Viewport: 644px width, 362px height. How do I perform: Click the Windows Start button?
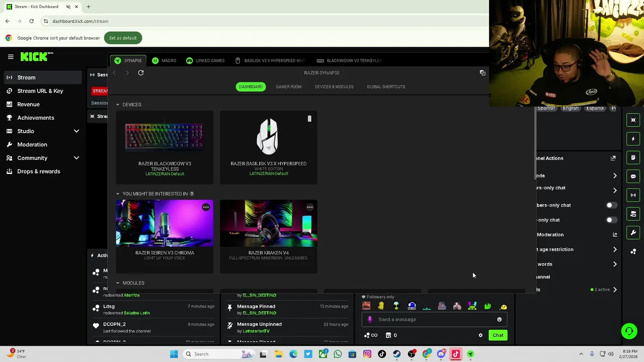coord(174,354)
